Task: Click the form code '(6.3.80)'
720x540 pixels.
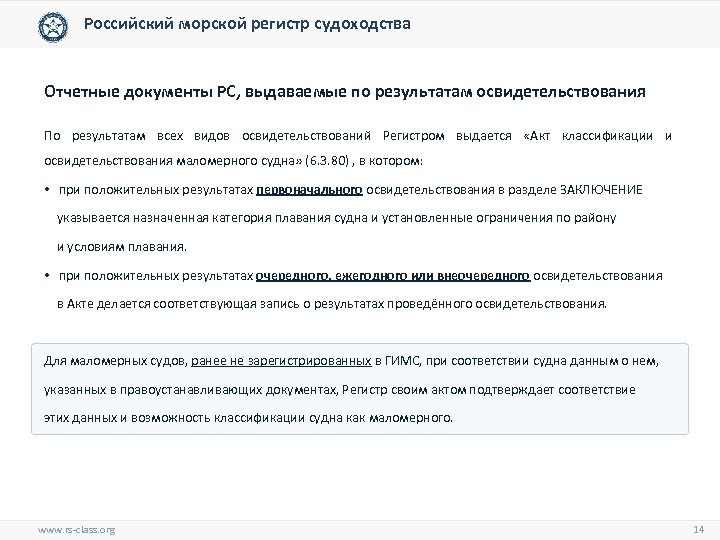Action: pos(326,161)
